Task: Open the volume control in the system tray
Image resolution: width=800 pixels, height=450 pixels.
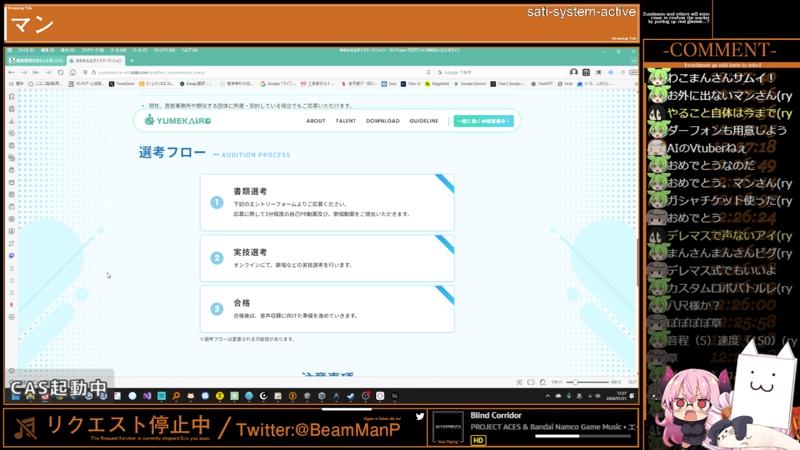Action: pyautogui.click(x=597, y=396)
